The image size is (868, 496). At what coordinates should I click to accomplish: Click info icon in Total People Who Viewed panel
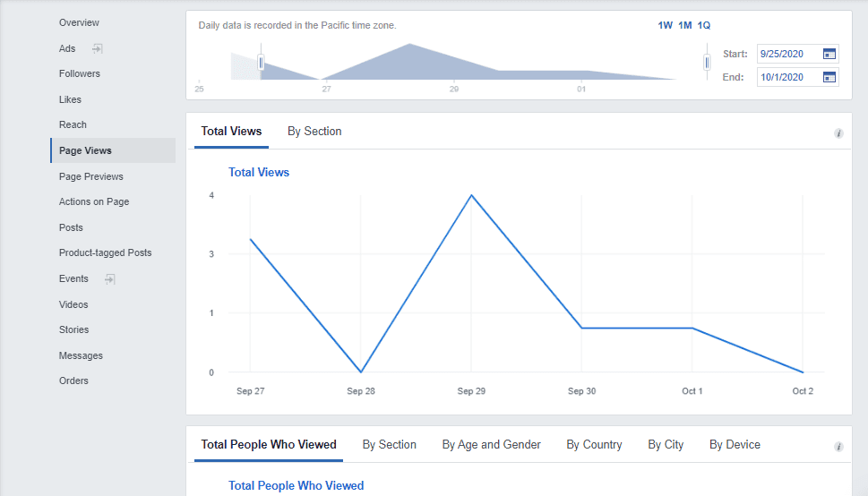click(838, 447)
